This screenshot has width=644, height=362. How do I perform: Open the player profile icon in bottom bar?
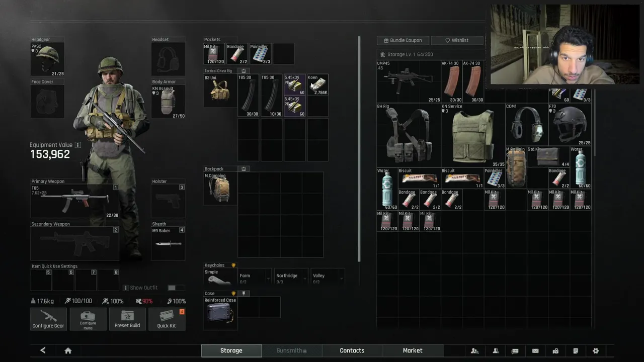(x=496, y=351)
